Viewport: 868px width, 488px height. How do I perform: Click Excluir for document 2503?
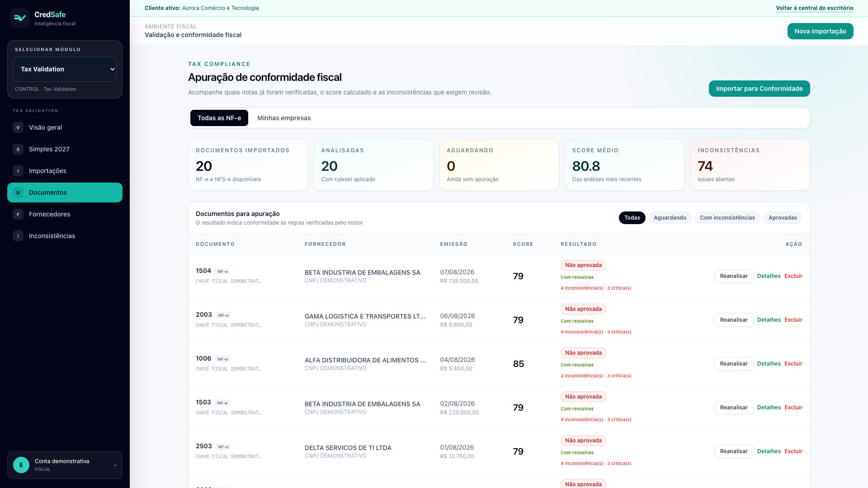pyautogui.click(x=793, y=451)
